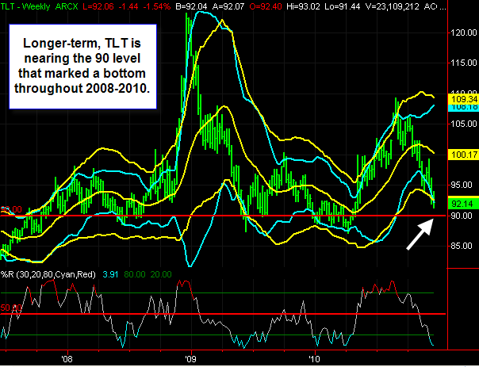Click the 105.00 price axis label
Screen dimensions: 479x367
[x=464, y=124]
